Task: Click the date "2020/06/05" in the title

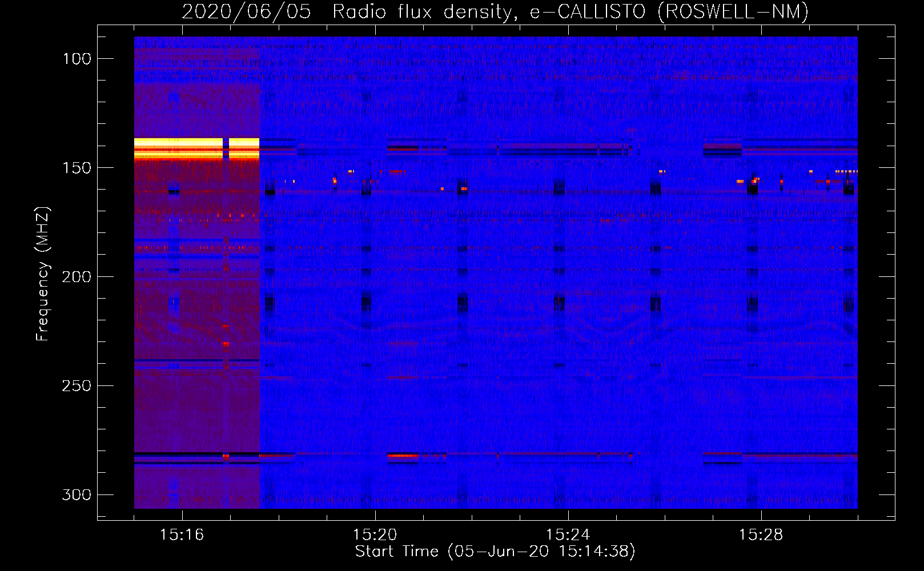Action: tap(247, 12)
